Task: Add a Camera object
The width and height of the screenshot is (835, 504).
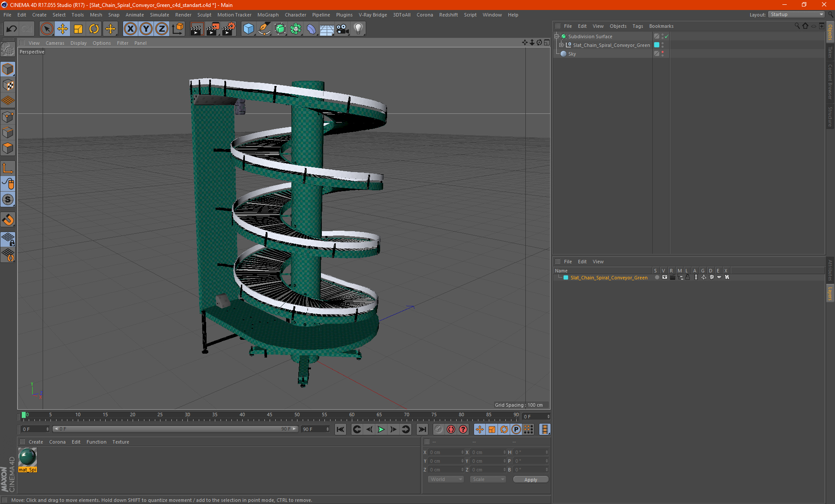Action: point(343,29)
